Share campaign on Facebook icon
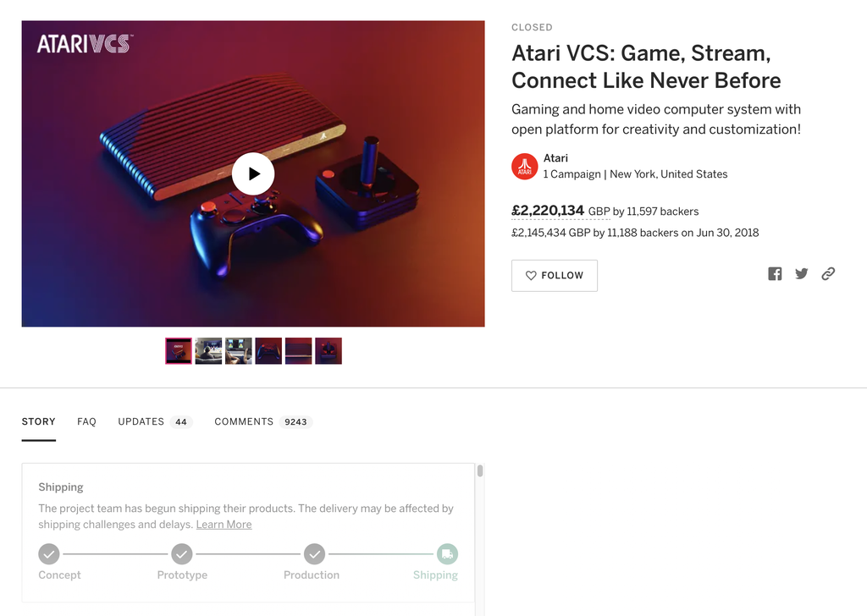 (775, 273)
